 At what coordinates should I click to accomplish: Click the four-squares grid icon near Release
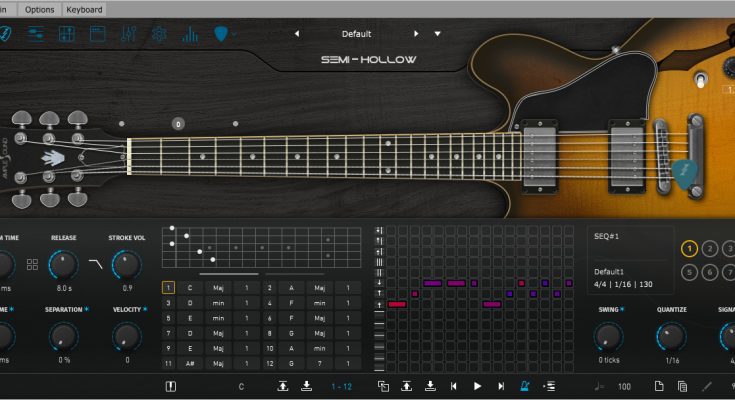(x=33, y=265)
